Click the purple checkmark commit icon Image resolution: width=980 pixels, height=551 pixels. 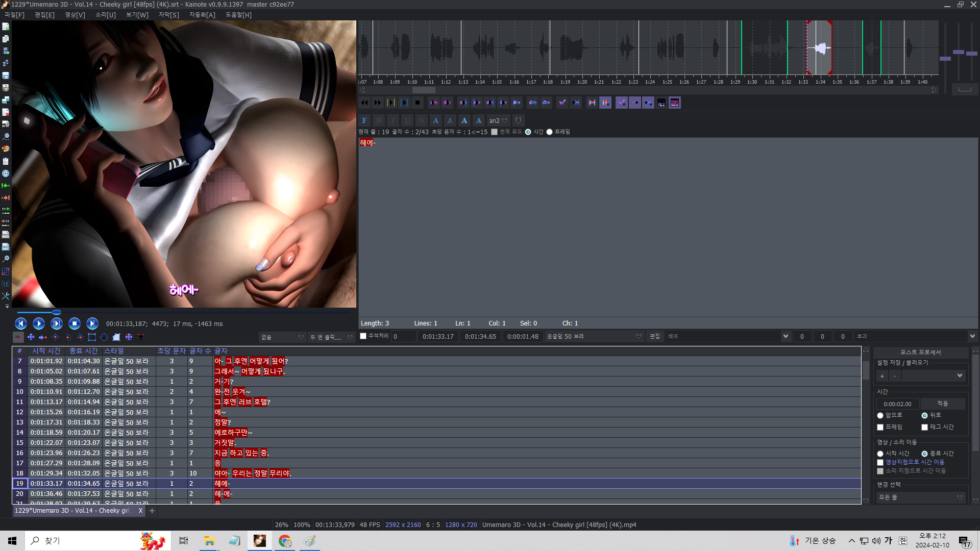pos(562,103)
